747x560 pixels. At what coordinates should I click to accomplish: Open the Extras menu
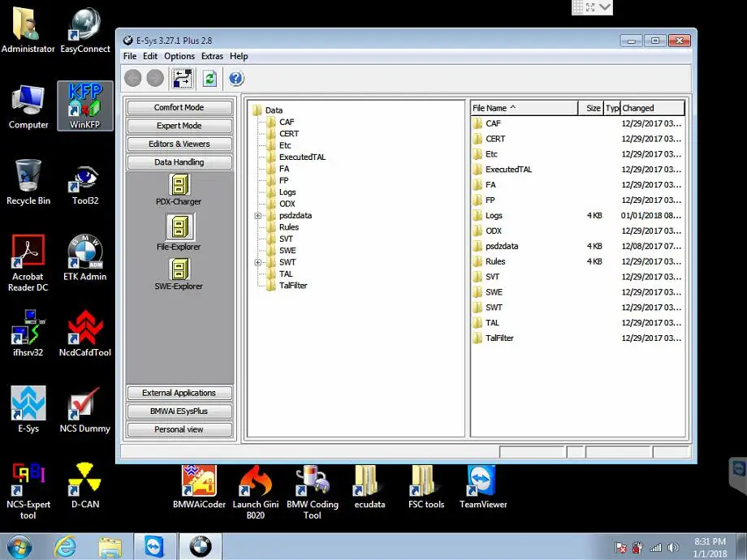(212, 56)
